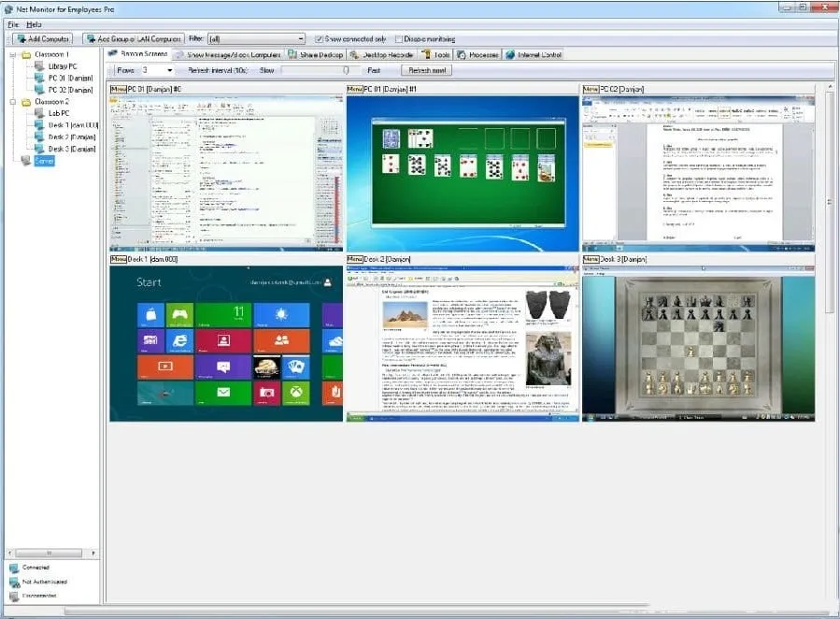Click the Desktop Recorder tab icon
The width and height of the screenshot is (840, 619).
click(x=355, y=55)
